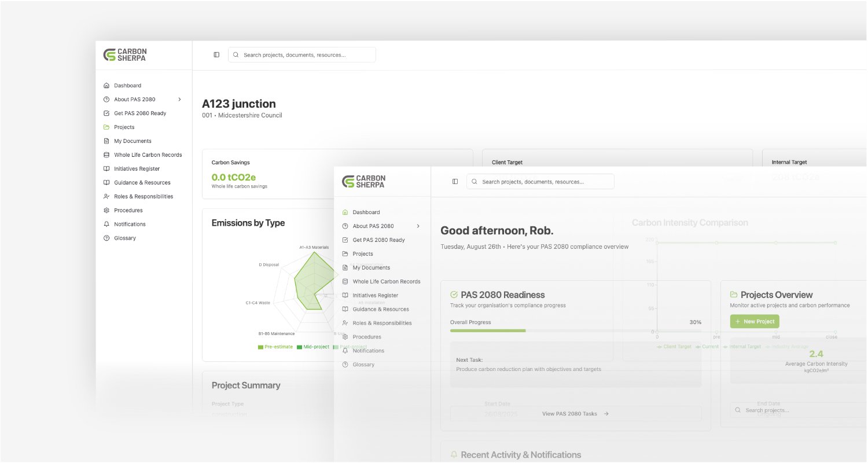This screenshot has height=463, width=868.
Task: Click the Client Target card heading
Action: [x=507, y=163]
